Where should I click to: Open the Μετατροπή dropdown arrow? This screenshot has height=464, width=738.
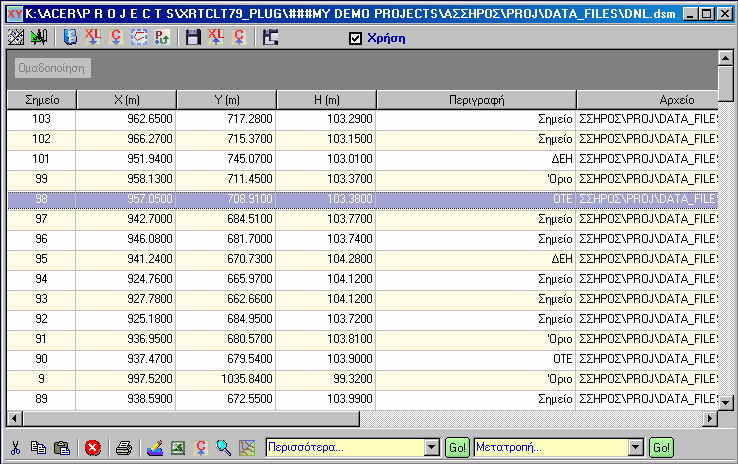click(636, 448)
